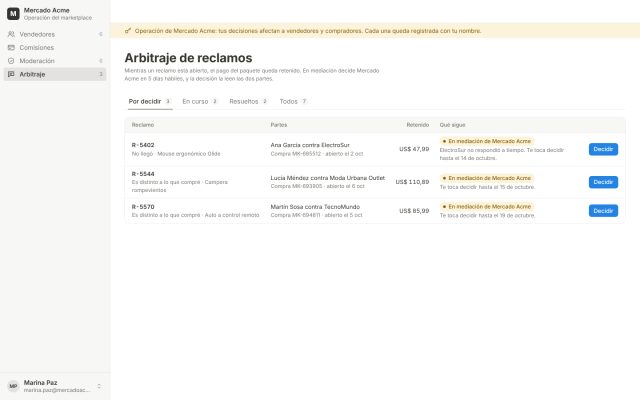Screen dimensions: 640x400
Task: Click Decidir for claim R-5544
Action: tap(603, 182)
